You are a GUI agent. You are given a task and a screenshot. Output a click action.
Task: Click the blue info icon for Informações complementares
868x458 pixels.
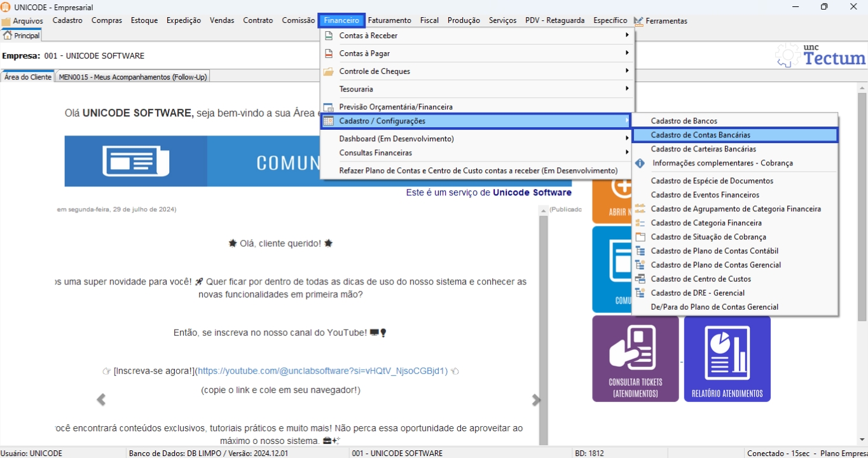pos(640,163)
